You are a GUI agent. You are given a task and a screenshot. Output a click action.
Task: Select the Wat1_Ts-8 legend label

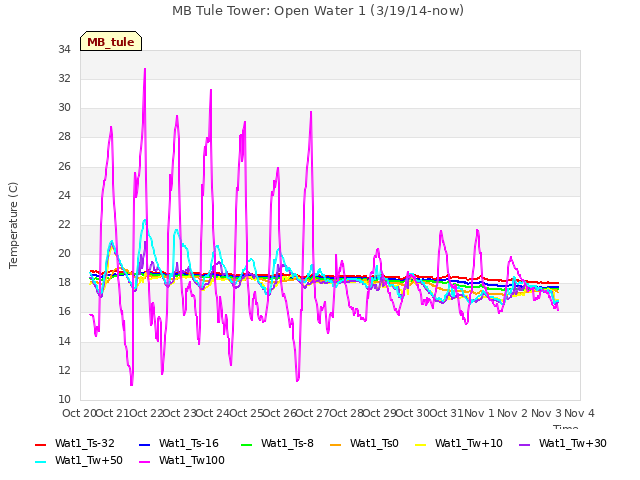coord(287,444)
